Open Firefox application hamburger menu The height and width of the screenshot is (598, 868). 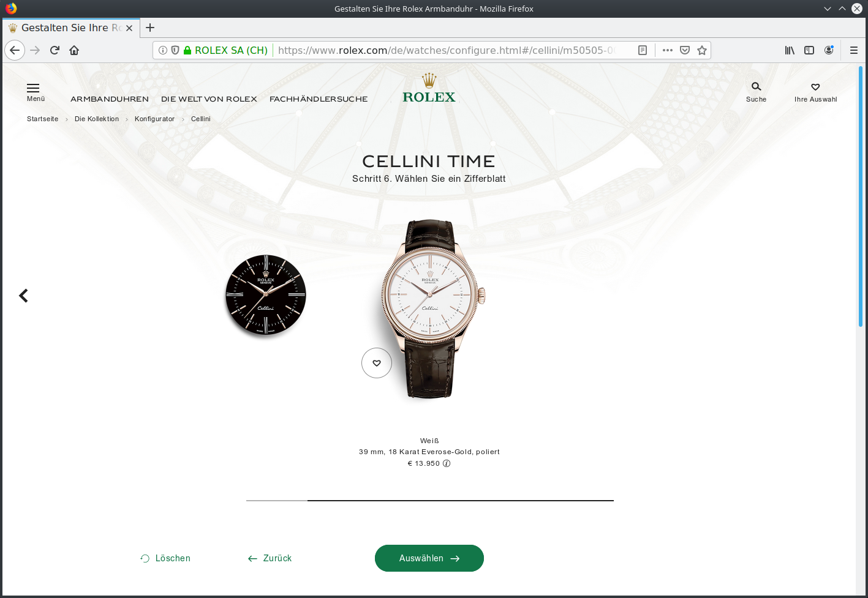pos(853,50)
